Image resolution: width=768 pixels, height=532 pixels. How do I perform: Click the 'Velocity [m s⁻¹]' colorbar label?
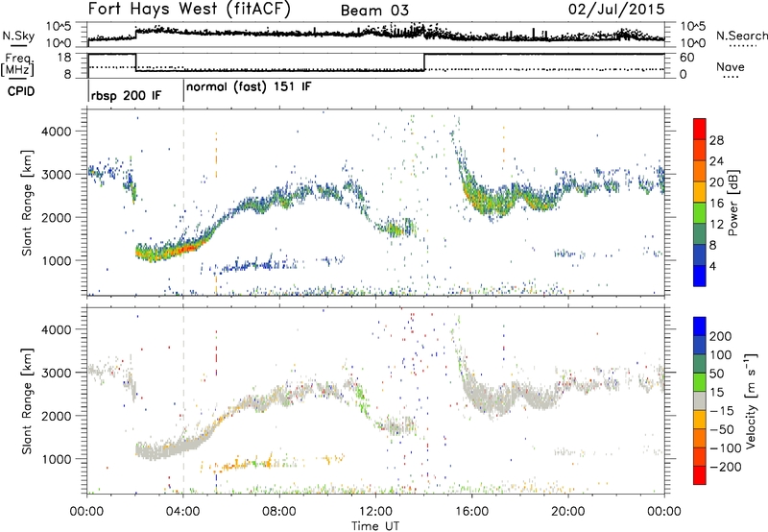(751, 400)
